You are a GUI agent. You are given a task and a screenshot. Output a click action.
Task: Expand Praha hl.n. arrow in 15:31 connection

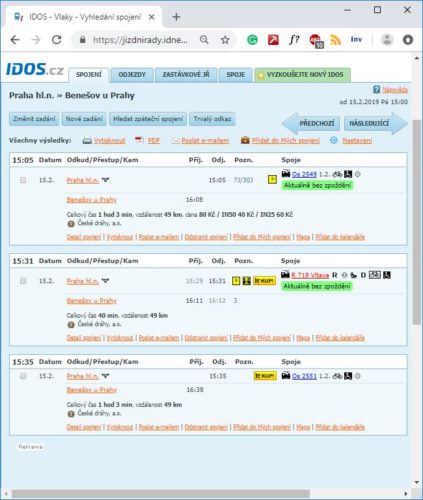(x=105, y=281)
